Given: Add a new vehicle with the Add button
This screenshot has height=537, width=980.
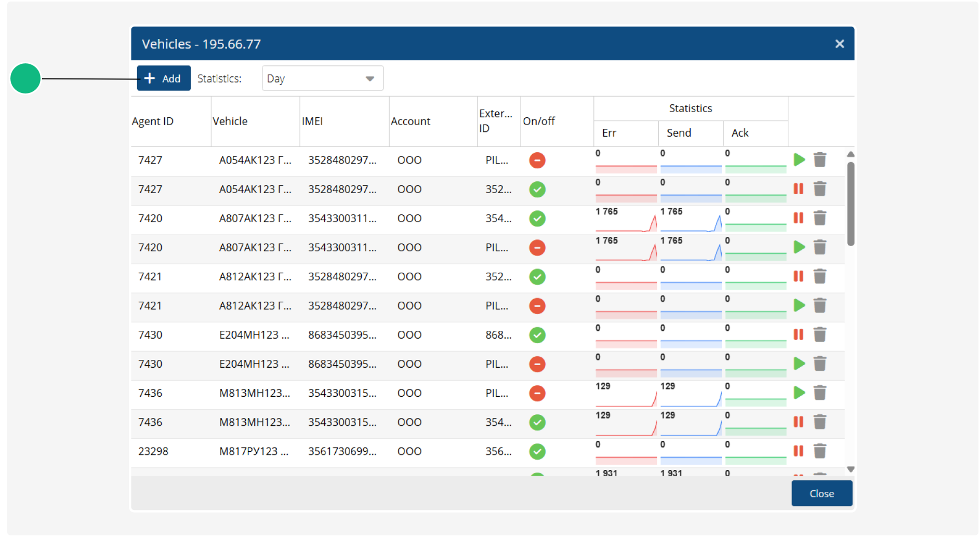Looking at the screenshot, I should click(x=164, y=78).
